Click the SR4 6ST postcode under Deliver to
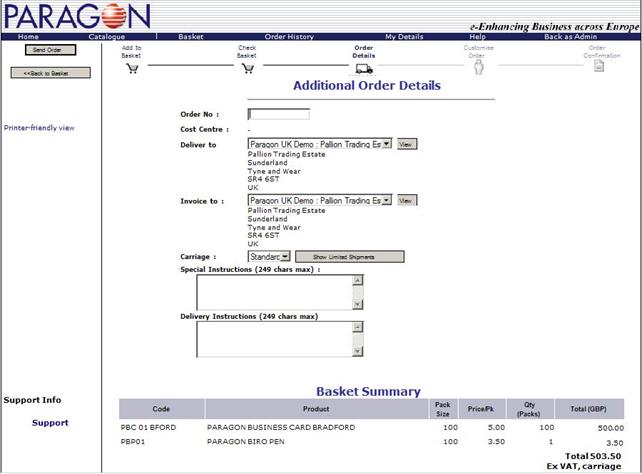The image size is (642, 474). click(263, 179)
